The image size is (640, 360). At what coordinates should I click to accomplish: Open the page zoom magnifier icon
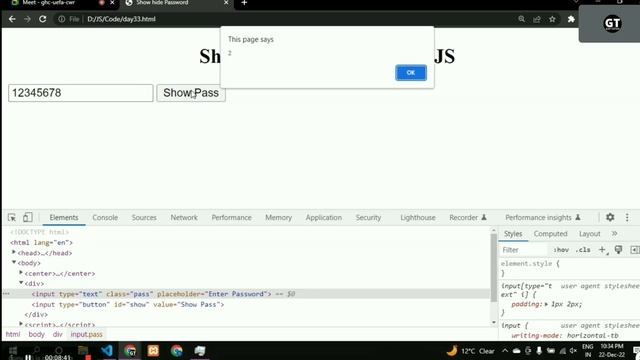point(521,19)
